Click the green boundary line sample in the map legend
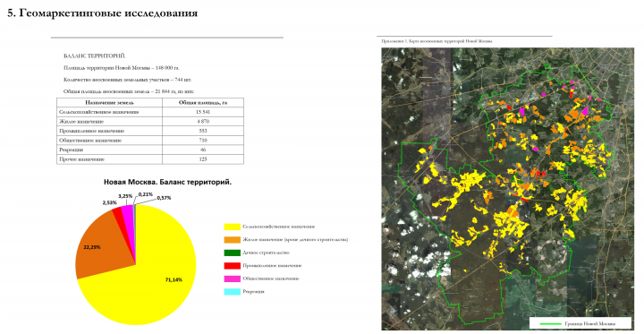This screenshot has width=644, height=334. tap(549, 324)
